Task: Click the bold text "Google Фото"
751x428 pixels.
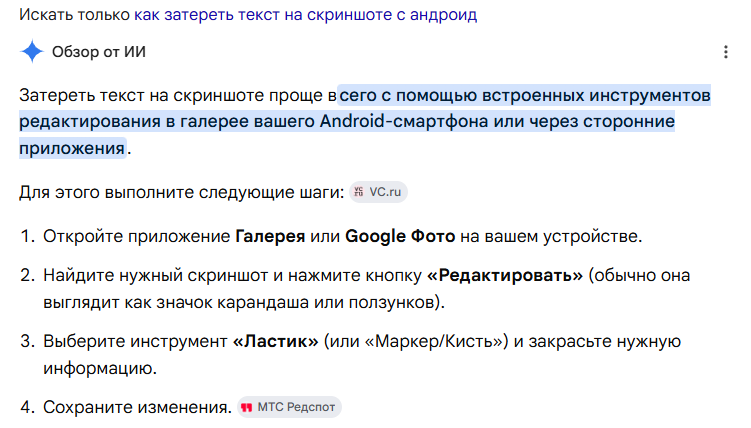Action: (x=400, y=236)
